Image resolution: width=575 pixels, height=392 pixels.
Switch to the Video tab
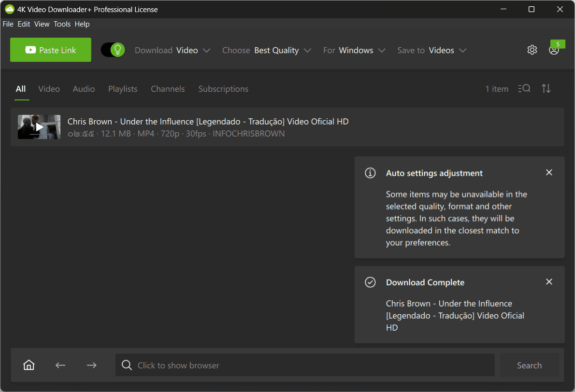coord(49,89)
